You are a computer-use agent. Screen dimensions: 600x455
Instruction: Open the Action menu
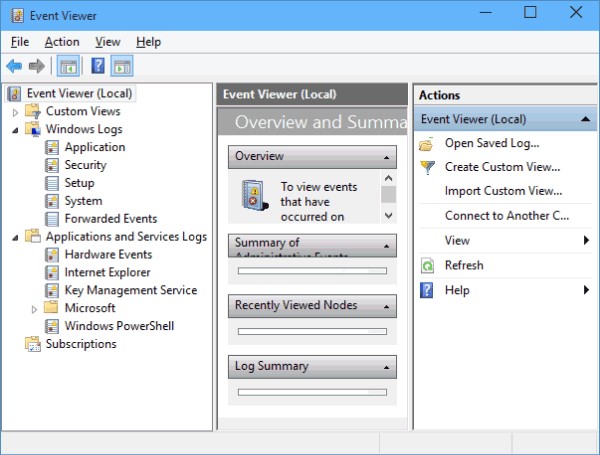[x=61, y=42]
